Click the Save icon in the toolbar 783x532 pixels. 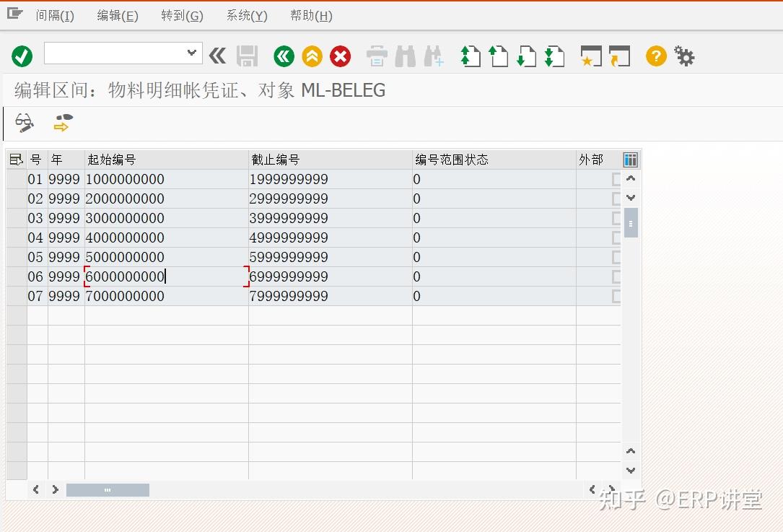[x=248, y=55]
